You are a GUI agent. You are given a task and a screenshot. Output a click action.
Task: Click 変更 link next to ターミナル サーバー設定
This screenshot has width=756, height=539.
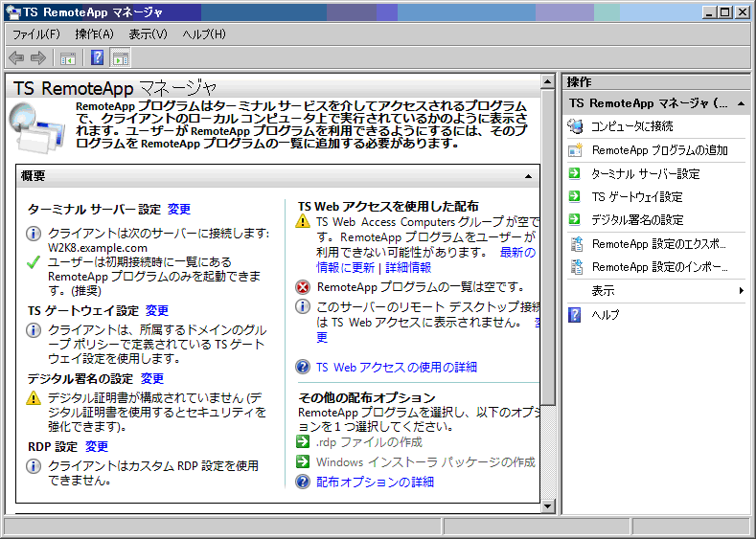pos(179,209)
